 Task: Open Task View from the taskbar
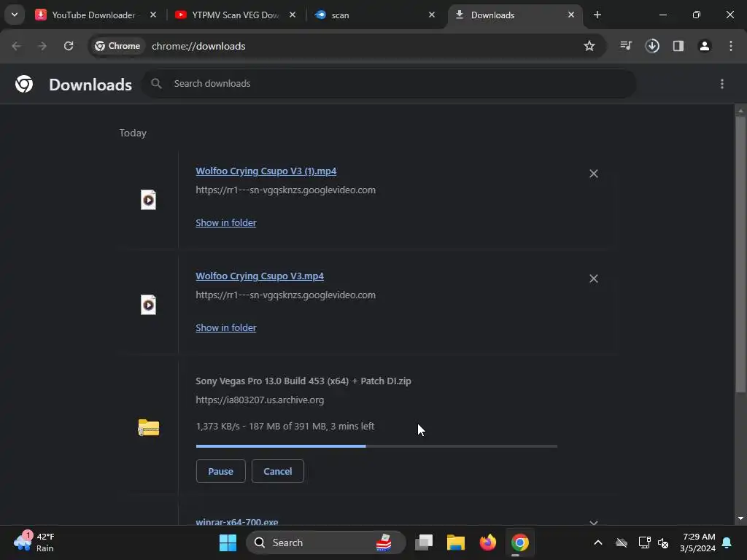[x=424, y=542]
